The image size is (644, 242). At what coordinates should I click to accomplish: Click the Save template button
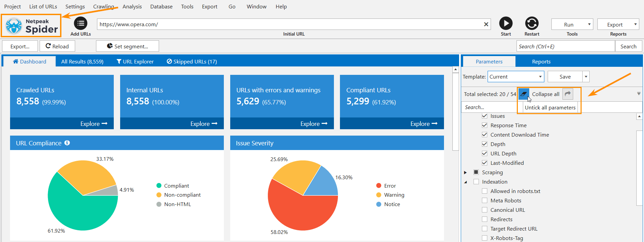(x=565, y=77)
